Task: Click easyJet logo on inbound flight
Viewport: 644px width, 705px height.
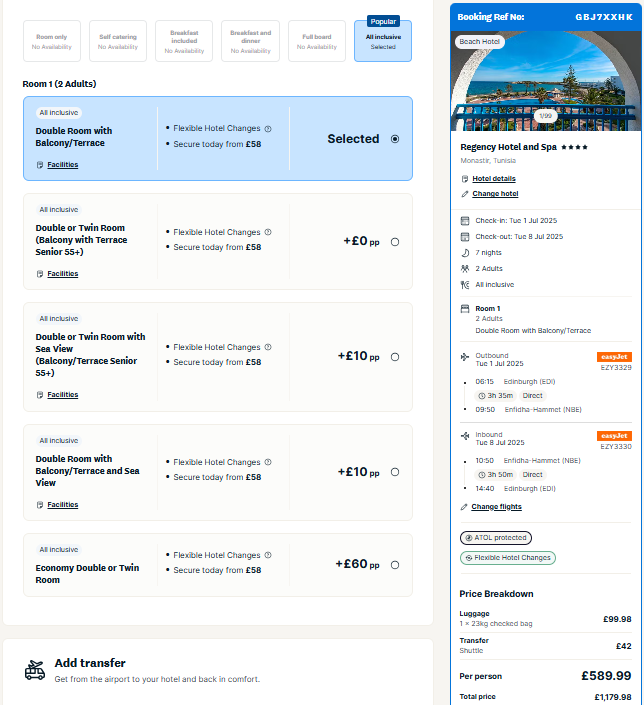Action: 614,436
